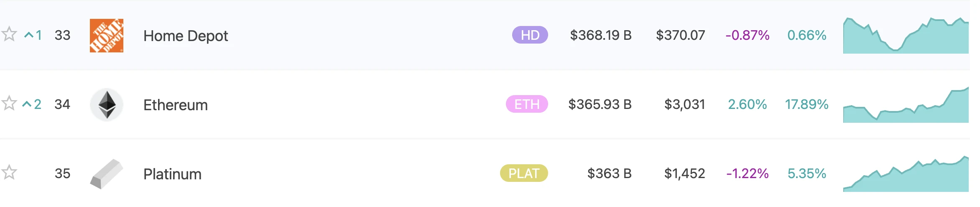This screenshot has width=980, height=207.
Task: Click the PLAT ticker badge
Action: [x=524, y=173]
